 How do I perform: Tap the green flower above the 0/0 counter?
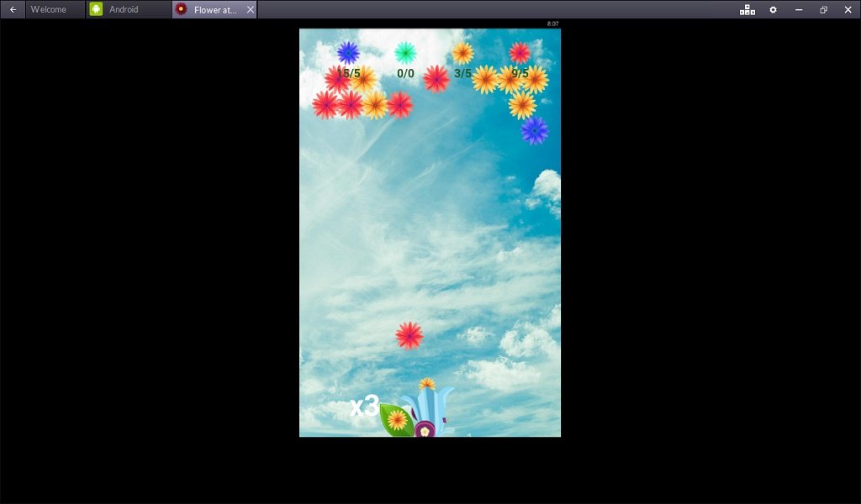[406, 53]
